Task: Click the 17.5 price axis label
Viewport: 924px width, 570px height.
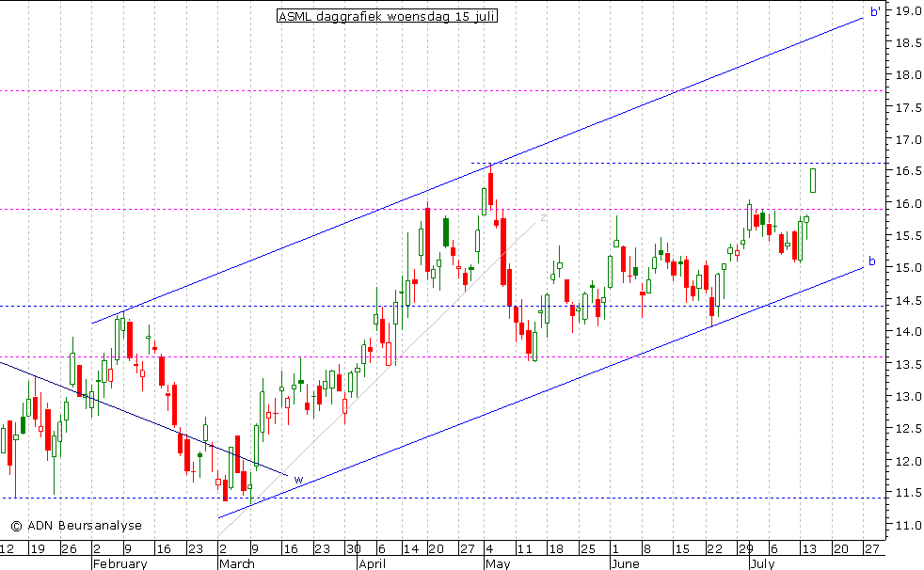Action: [908, 108]
